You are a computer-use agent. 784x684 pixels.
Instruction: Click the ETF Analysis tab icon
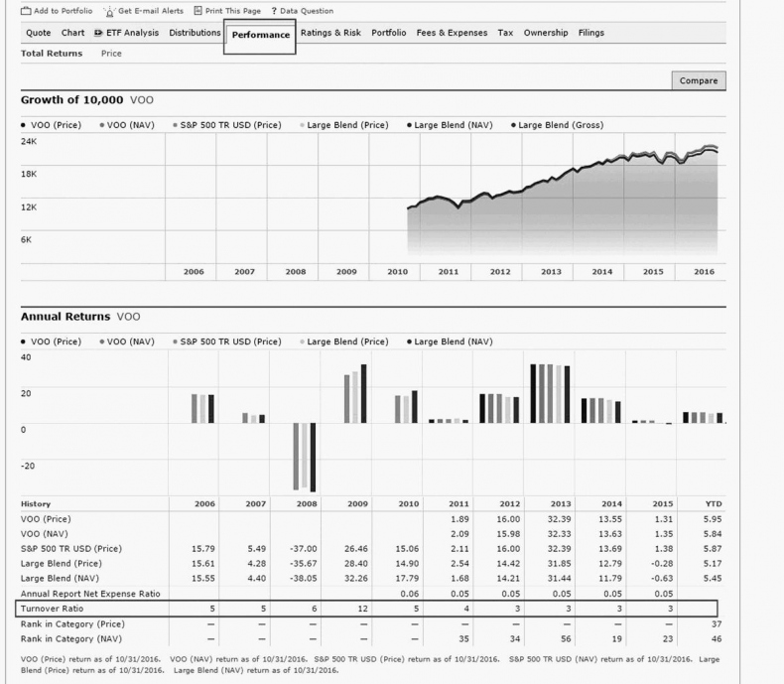pos(98,33)
